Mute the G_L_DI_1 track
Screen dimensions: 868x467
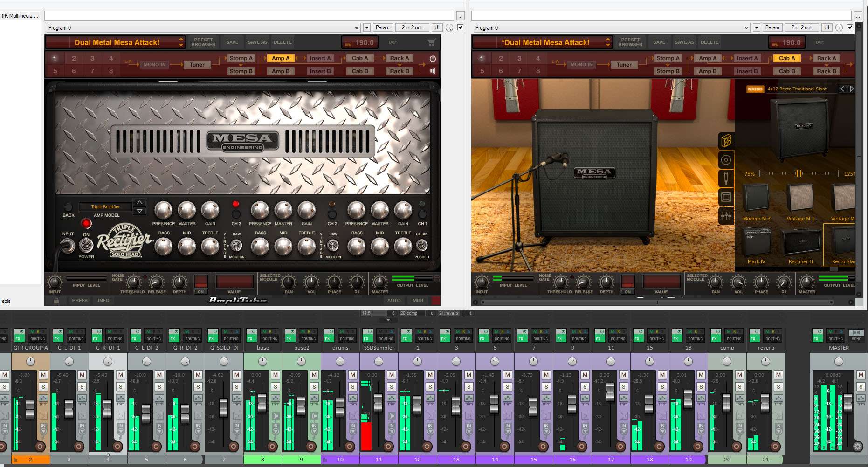[x=82, y=375]
